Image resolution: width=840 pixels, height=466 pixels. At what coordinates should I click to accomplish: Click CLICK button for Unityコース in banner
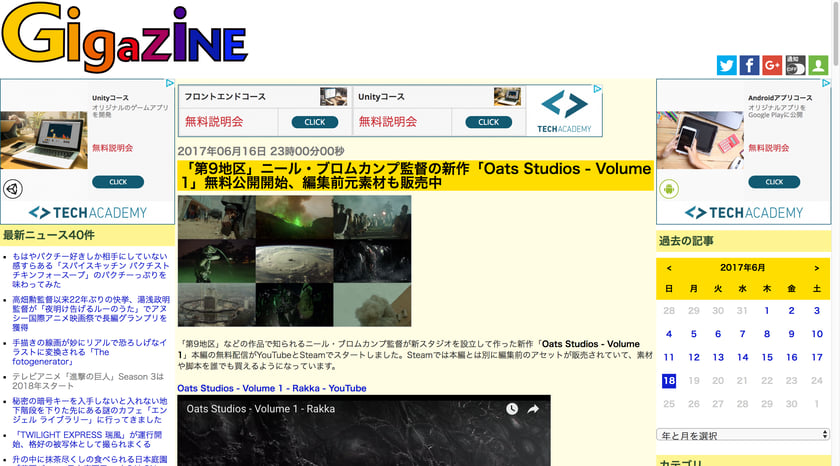coord(488,122)
